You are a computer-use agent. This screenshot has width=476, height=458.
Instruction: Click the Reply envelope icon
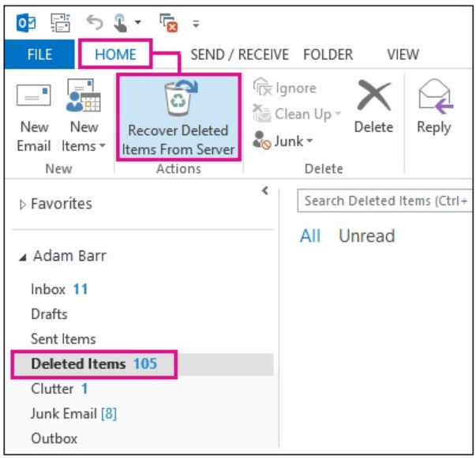click(x=435, y=96)
